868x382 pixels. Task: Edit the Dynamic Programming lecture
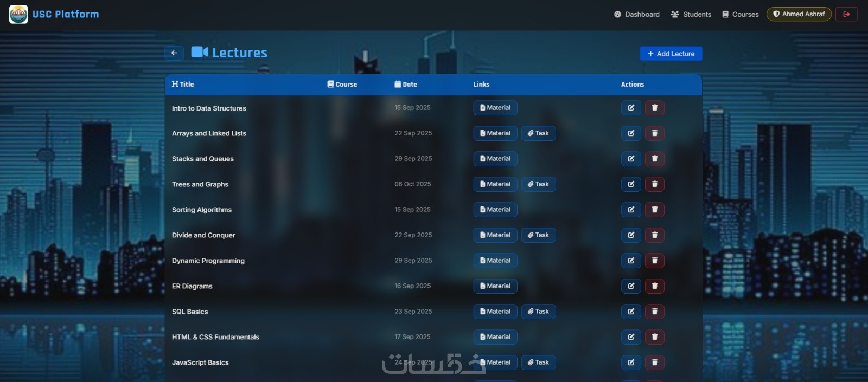pos(631,261)
